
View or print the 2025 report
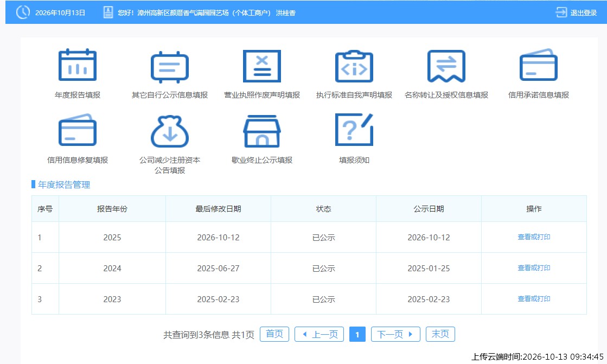click(x=534, y=237)
